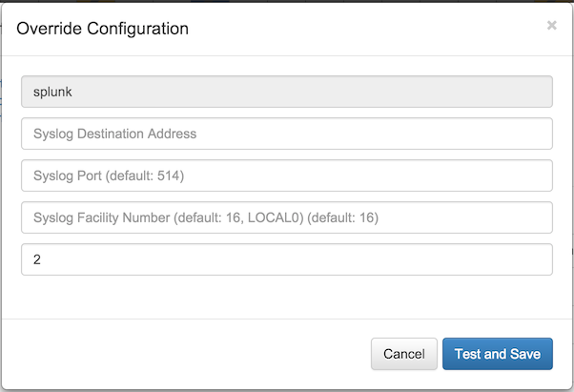
Task: Dismiss dialog using the × icon
Action: coord(551,26)
